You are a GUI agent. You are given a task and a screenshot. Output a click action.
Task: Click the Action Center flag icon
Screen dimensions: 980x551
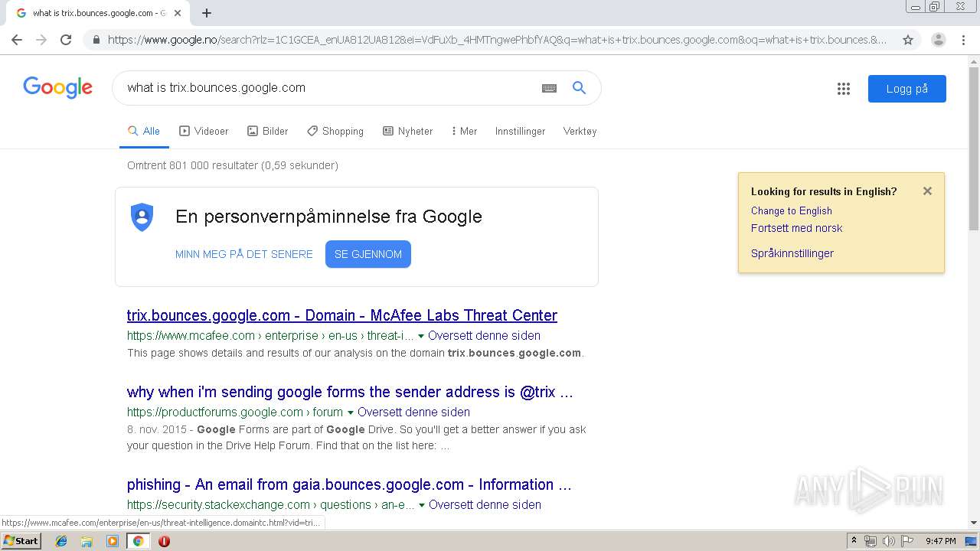(907, 541)
